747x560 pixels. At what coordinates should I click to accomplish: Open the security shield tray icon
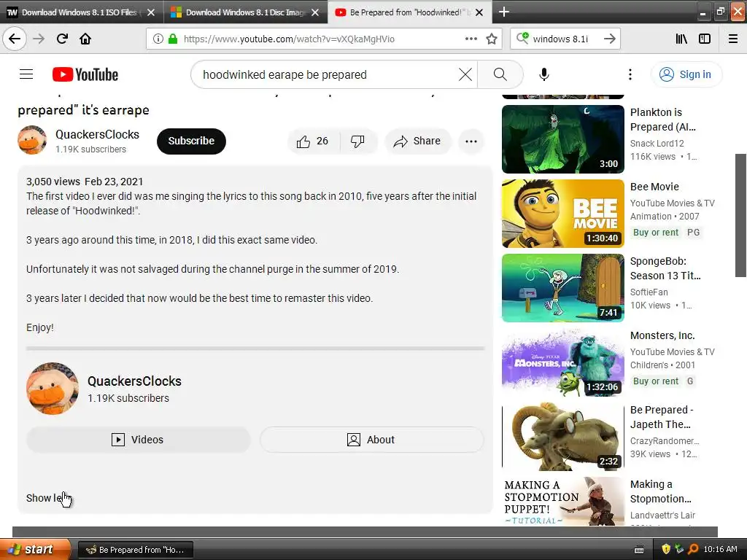[x=666, y=550]
